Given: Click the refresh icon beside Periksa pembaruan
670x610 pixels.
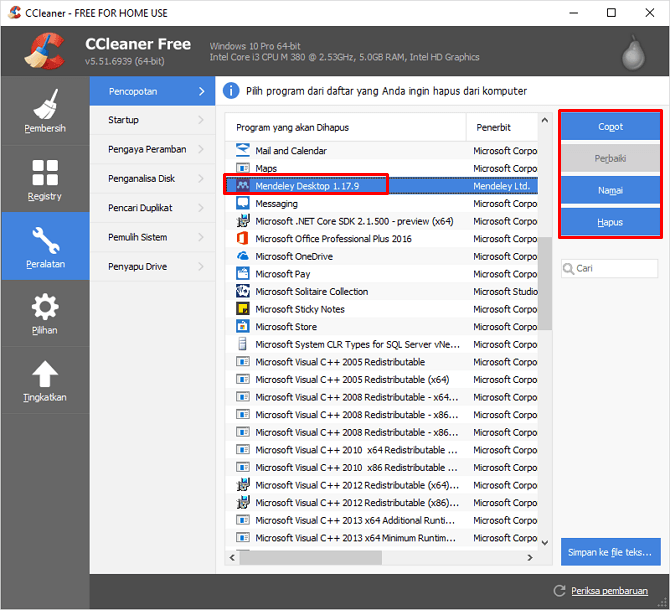Looking at the screenshot, I should pos(560,590).
